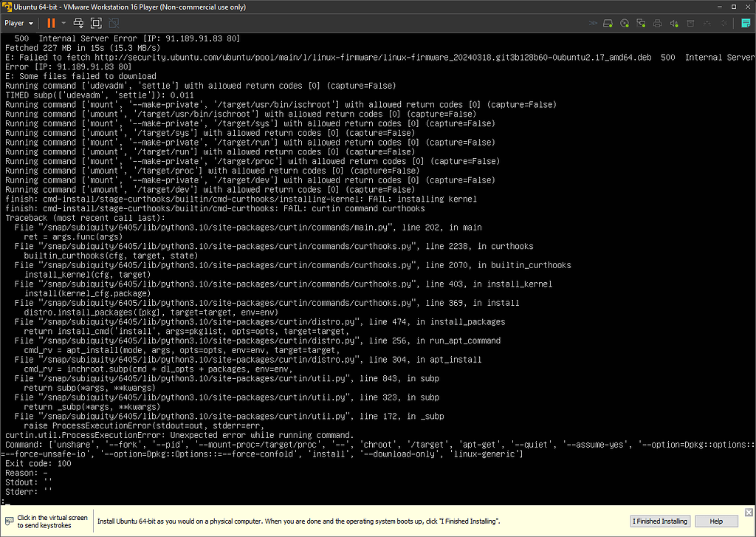
Task: Open VMware Help
Action: point(715,521)
